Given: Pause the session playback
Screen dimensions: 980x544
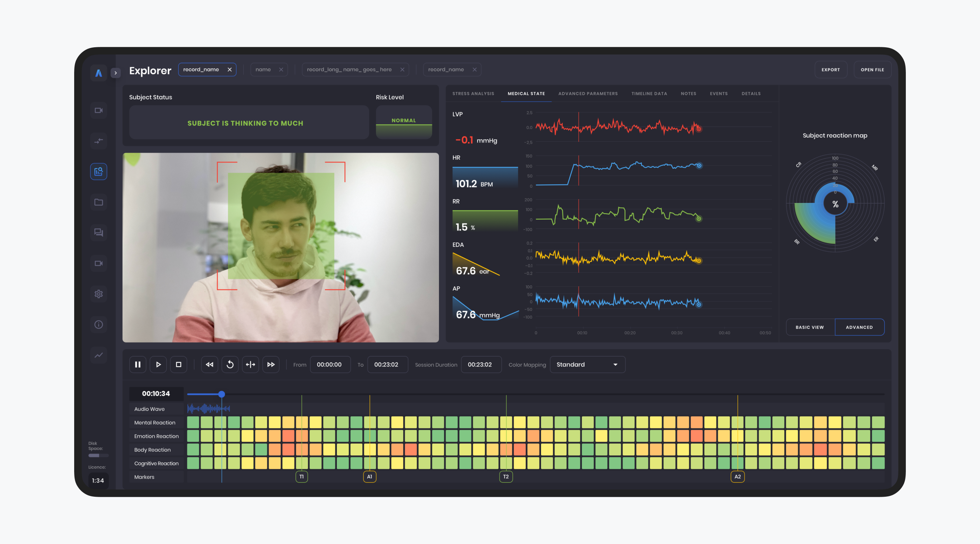Looking at the screenshot, I should tap(138, 364).
